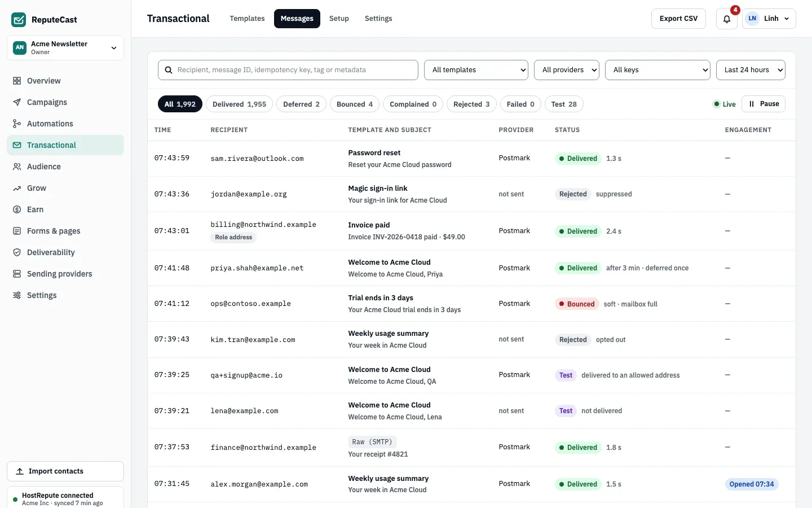The image size is (812, 508).
Task: Click the Bounced status for ops@contoso.example
Action: click(x=577, y=304)
